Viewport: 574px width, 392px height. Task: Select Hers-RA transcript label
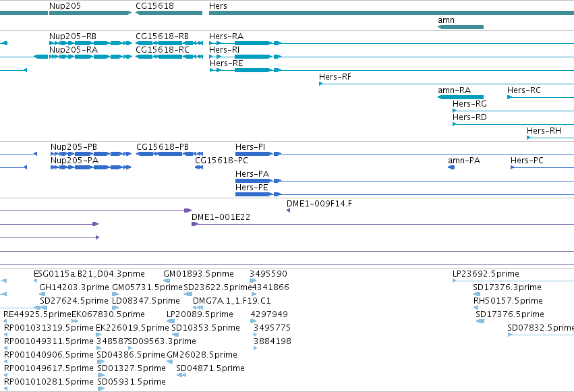pos(226,36)
